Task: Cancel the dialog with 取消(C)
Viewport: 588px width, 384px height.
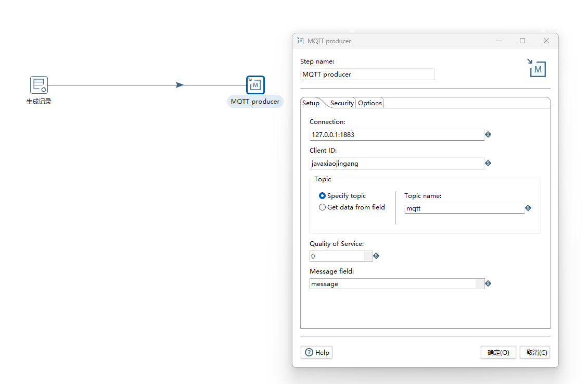Action: 536,353
